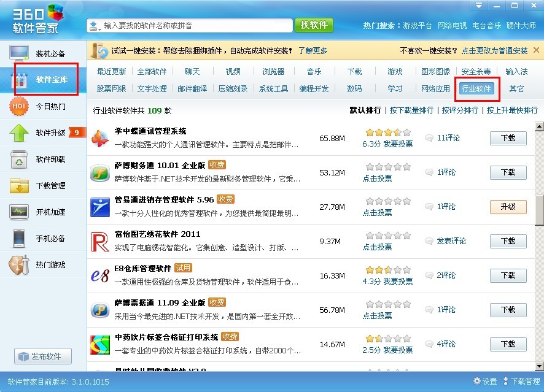The height and width of the screenshot is (392, 544).
Task: Click the 管易通进销存管理软件 app icon
Action: tap(100, 207)
